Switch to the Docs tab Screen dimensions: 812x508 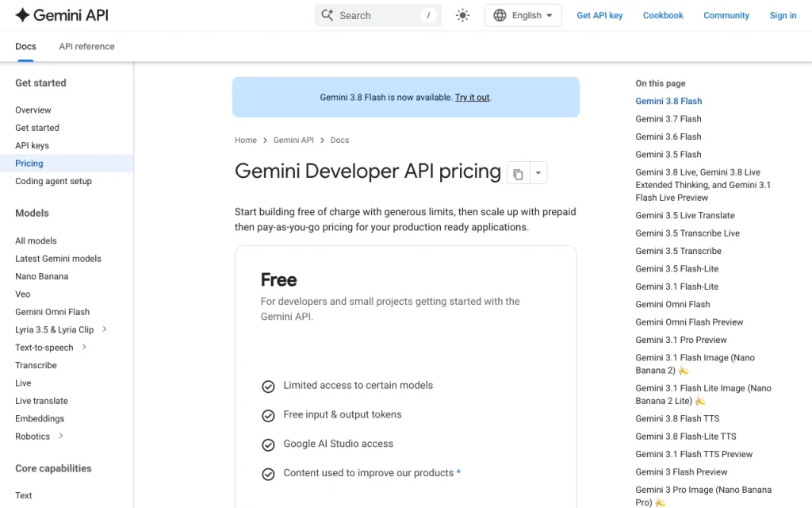pos(25,46)
